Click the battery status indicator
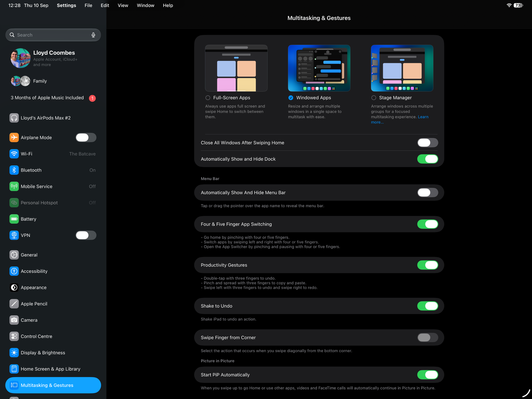 point(518,5)
